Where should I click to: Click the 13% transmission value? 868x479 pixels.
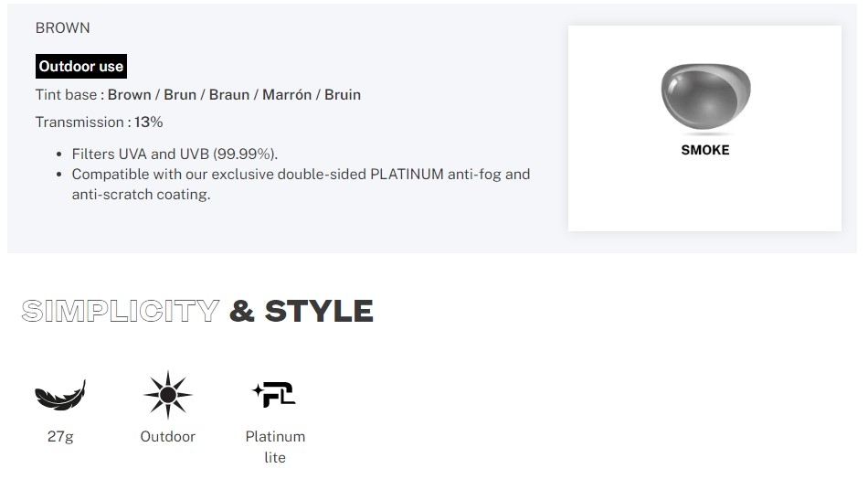click(148, 122)
